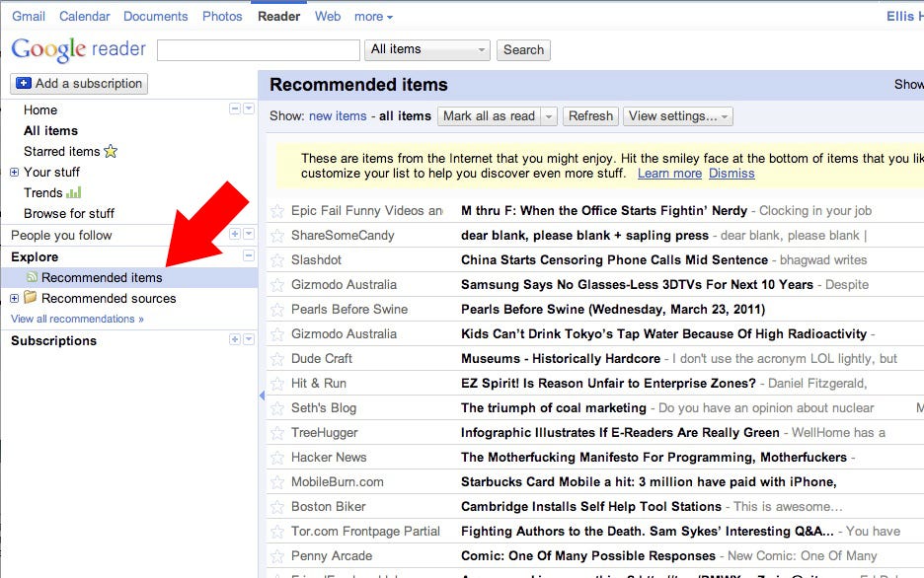Star the Hit & Run item

pyautogui.click(x=277, y=385)
